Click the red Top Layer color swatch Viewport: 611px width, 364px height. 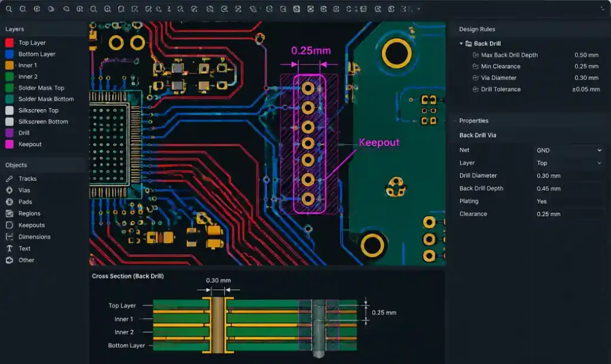(x=10, y=43)
